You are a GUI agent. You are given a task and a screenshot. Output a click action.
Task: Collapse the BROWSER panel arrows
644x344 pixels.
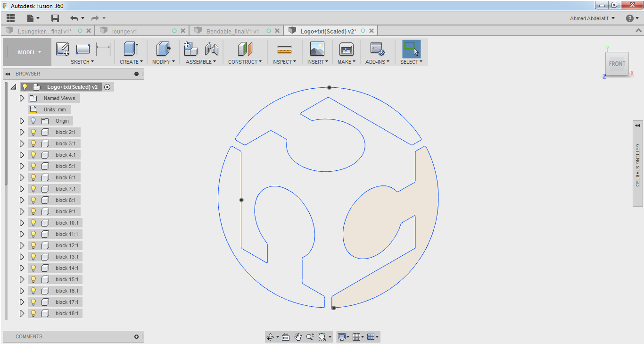coord(8,74)
